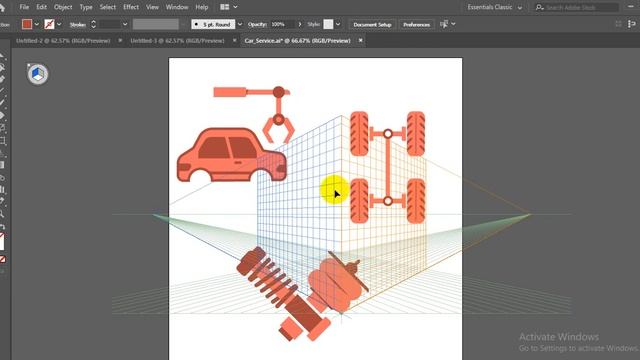
Task: Close the plane switching widget
Action: pyautogui.click(x=29, y=65)
